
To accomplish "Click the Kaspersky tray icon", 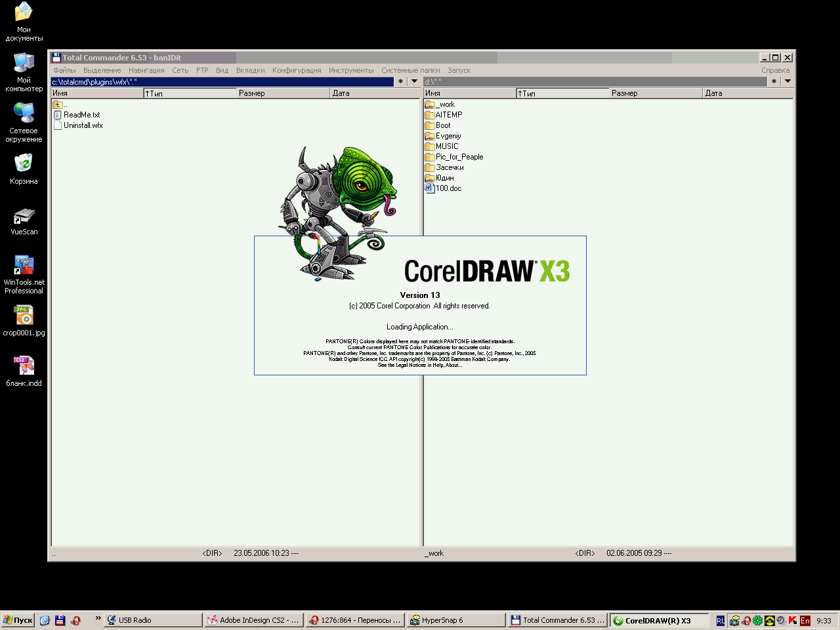I will point(793,620).
